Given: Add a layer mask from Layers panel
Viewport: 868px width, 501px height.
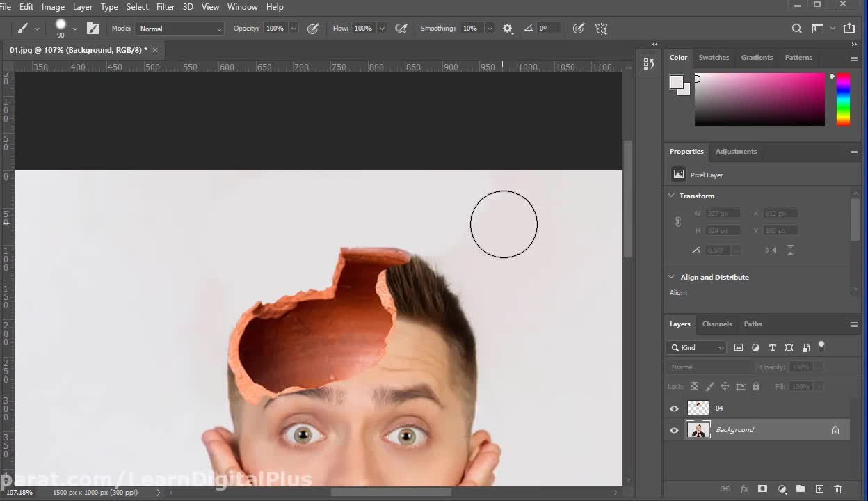Looking at the screenshot, I should click(762, 489).
